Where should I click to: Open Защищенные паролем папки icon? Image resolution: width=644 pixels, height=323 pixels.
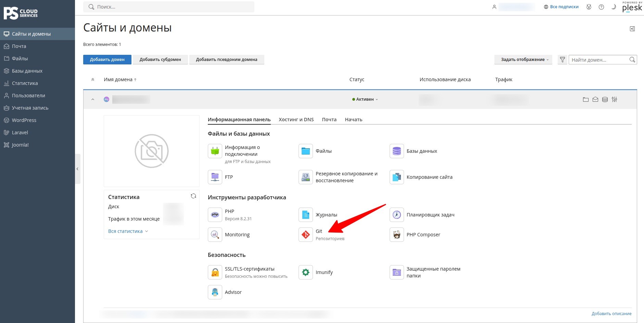click(x=396, y=272)
